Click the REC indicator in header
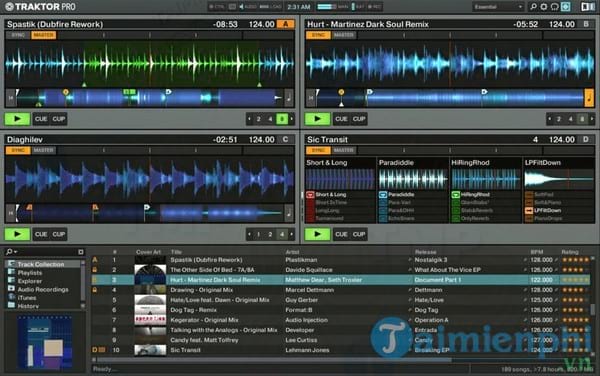Viewport: 600px width, 376px height. click(375, 7)
